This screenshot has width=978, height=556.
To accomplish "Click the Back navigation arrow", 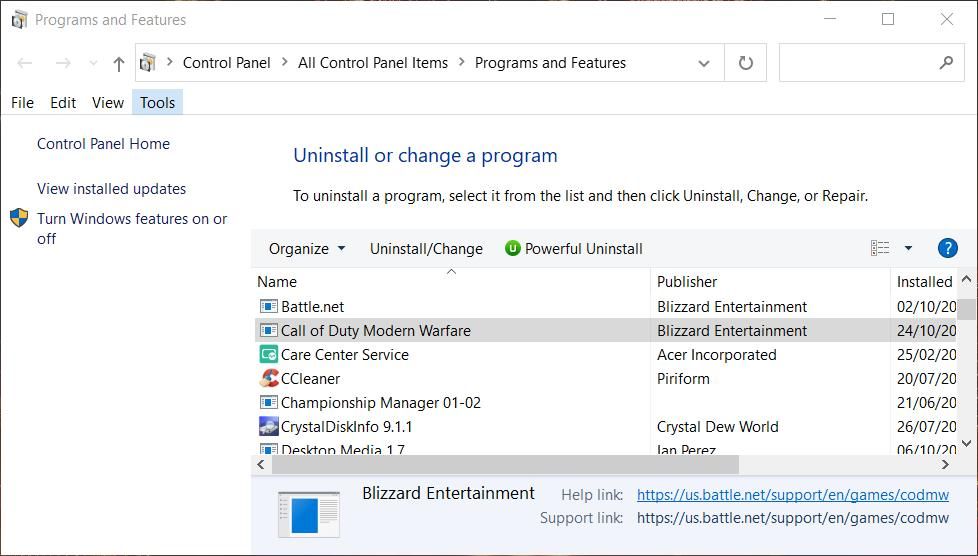I will click(24, 63).
